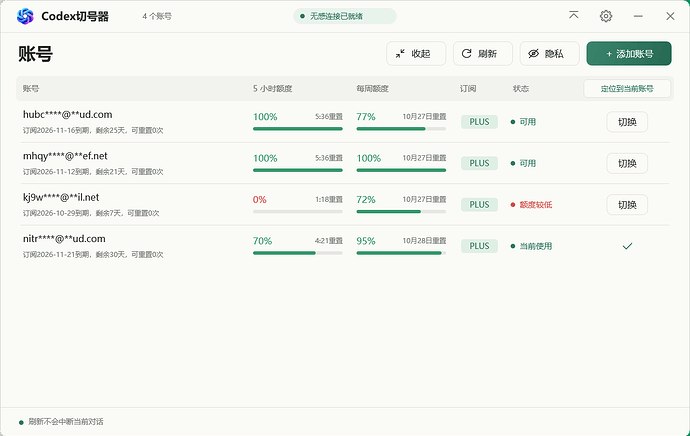The width and height of the screenshot is (690, 436).
Task: Click the 添加账号 add account button
Action: pyautogui.click(x=629, y=54)
